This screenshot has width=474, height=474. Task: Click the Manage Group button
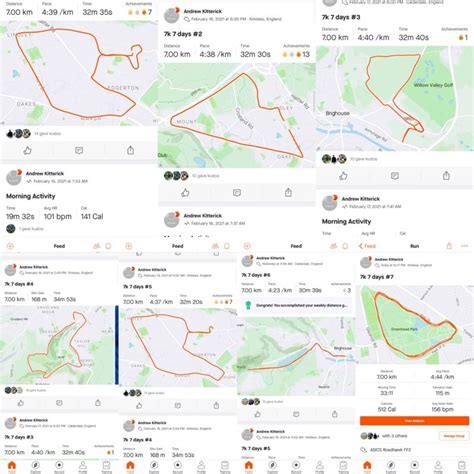(x=454, y=436)
